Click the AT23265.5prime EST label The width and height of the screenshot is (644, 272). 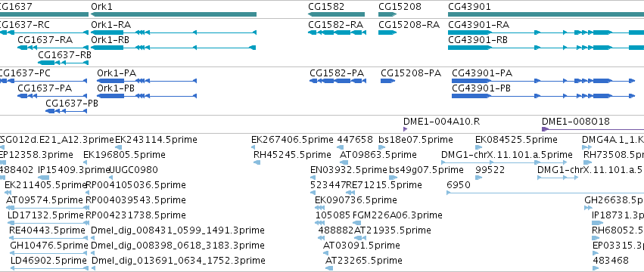(364, 261)
